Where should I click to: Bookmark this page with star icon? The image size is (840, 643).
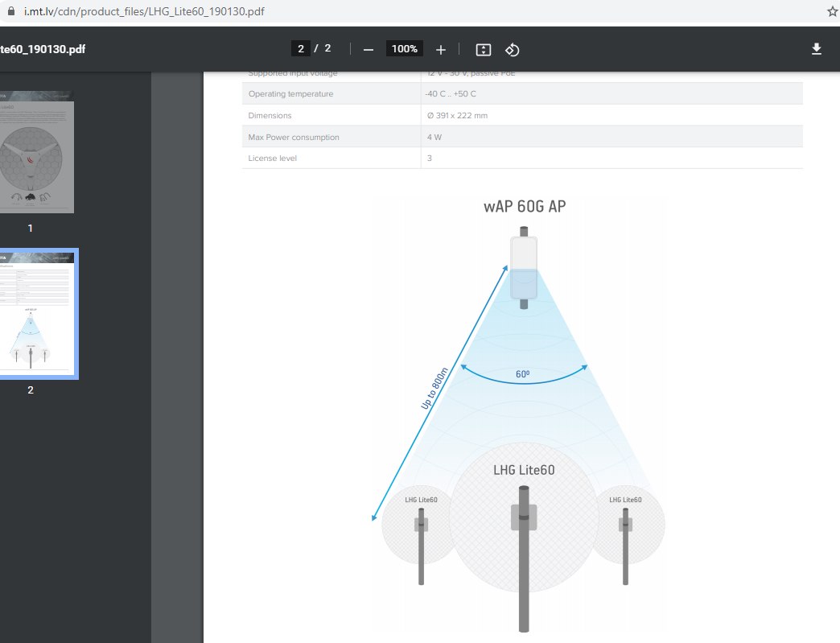pos(833,11)
